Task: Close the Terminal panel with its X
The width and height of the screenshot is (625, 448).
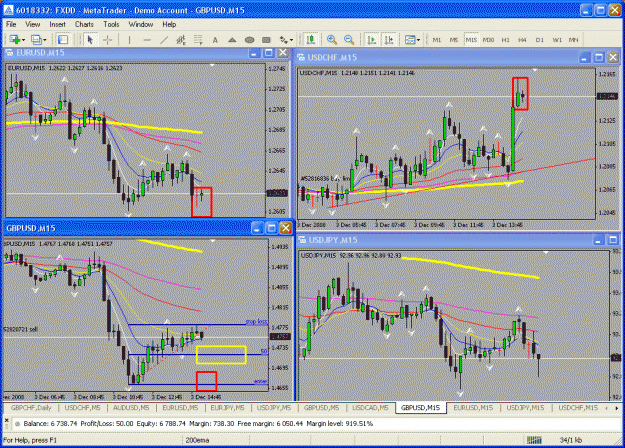Action: [6, 420]
